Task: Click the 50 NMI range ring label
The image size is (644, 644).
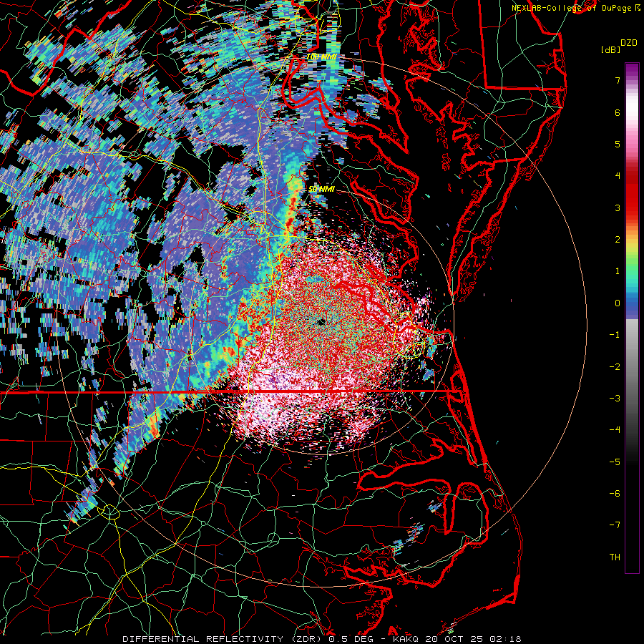Action: [x=321, y=190]
